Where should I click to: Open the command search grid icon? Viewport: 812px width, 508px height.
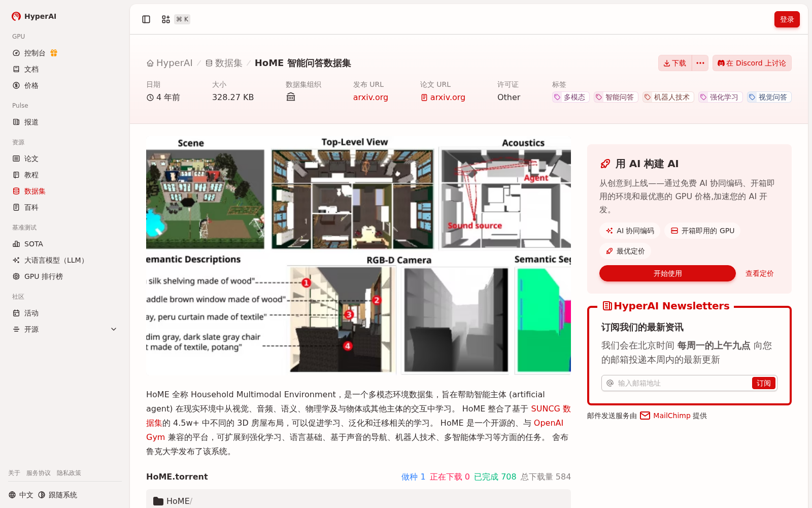tap(166, 19)
